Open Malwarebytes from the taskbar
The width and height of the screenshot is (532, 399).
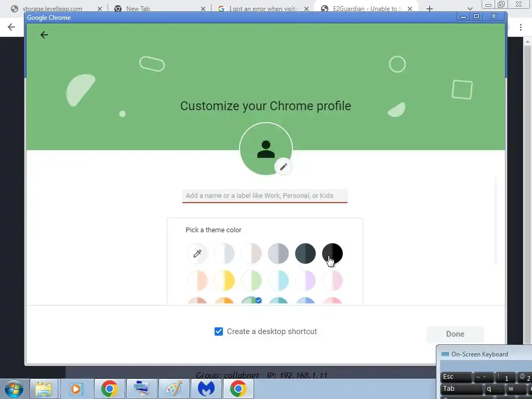click(x=206, y=389)
